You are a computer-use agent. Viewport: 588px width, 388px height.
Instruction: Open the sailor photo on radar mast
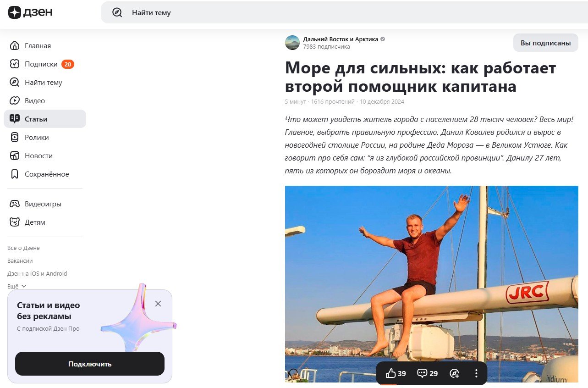pos(432,284)
